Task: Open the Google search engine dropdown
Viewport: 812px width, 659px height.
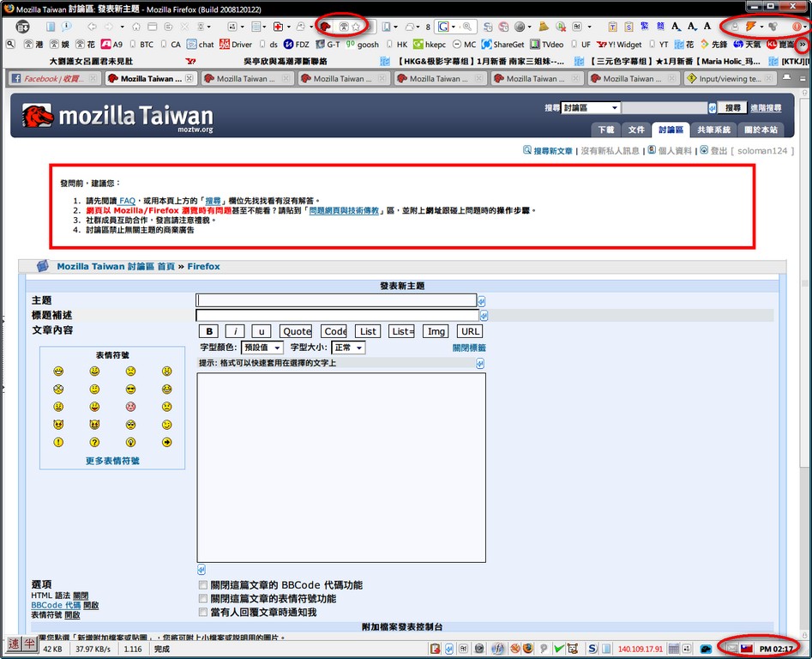Action: pyautogui.click(x=454, y=27)
